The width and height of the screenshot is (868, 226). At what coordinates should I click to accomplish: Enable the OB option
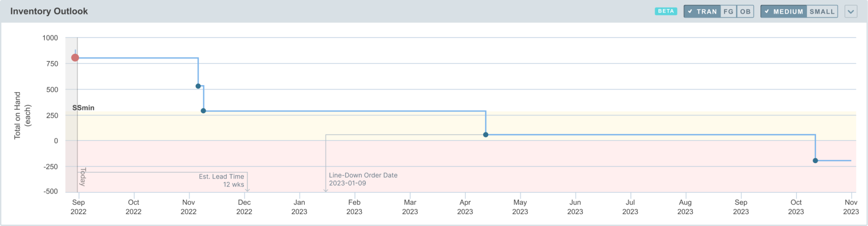[x=746, y=11]
